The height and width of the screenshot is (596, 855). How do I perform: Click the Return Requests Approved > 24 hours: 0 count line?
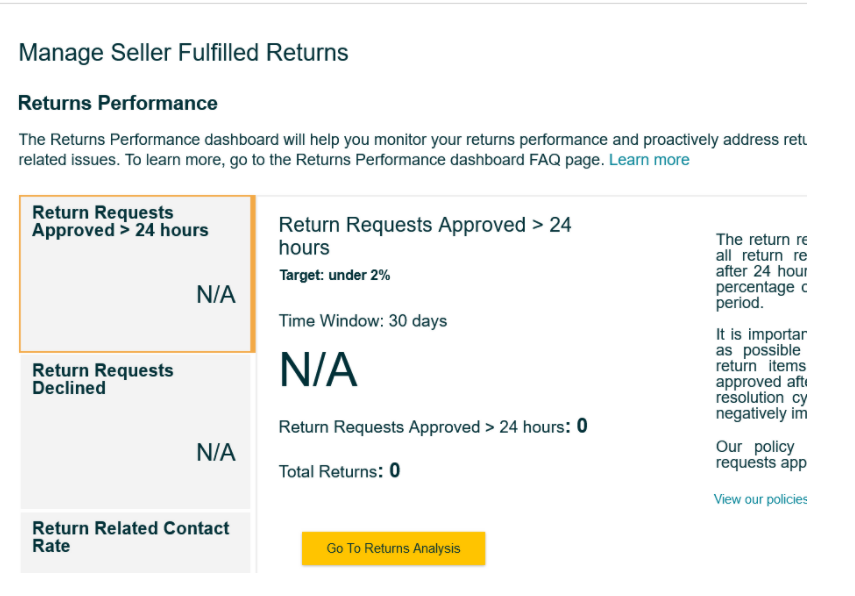pyautogui.click(x=432, y=427)
